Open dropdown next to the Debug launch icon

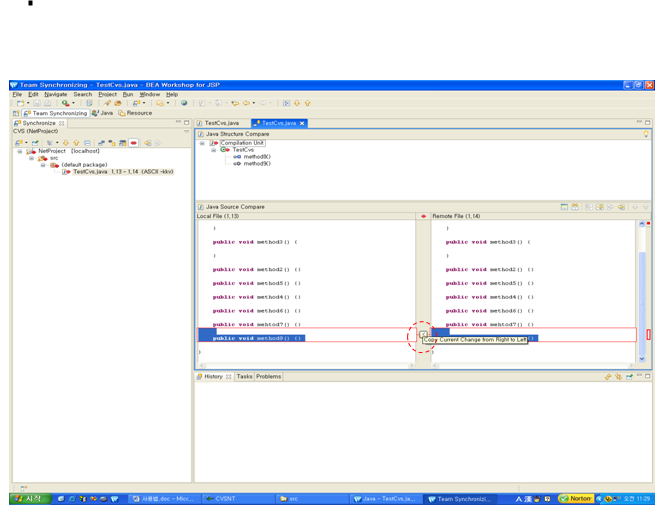tap(73, 103)
